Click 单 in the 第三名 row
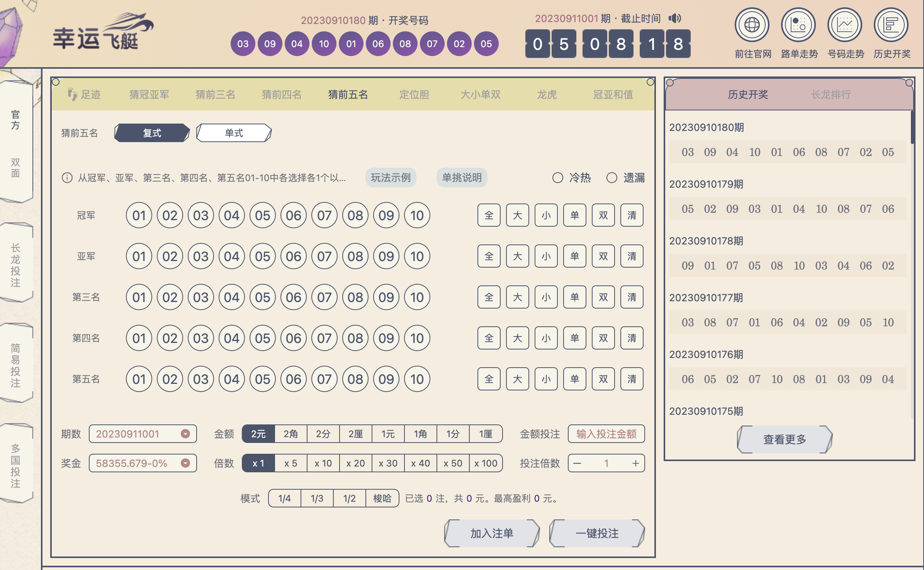 coord(575,297)
